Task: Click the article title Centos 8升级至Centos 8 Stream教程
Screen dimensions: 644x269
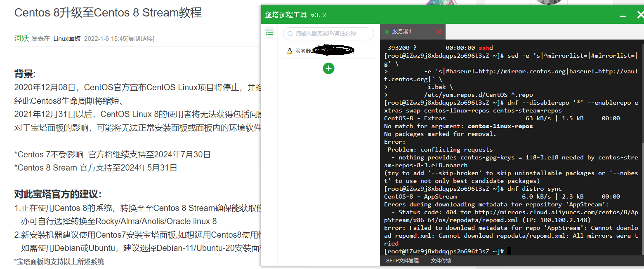Action: 108,12
